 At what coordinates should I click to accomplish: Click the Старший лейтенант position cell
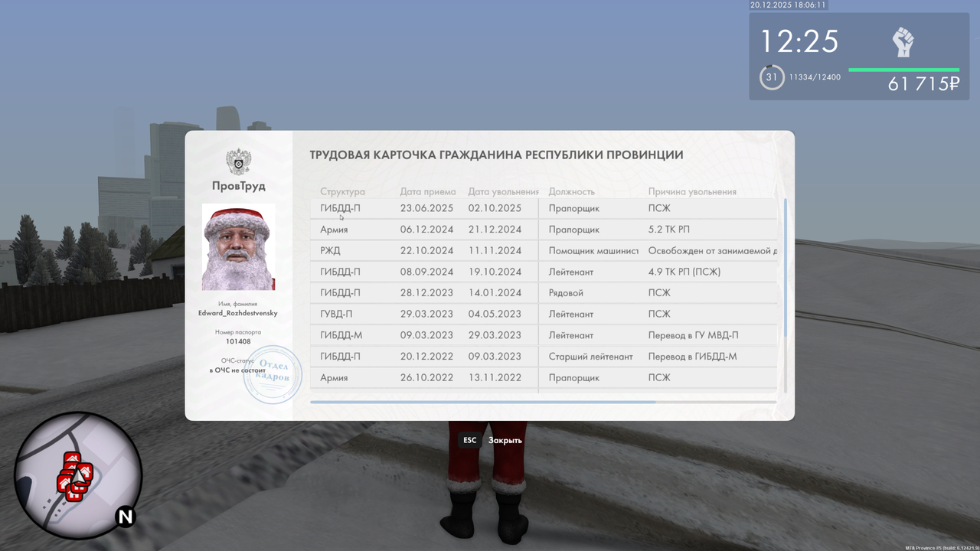(x=590, y=357)
